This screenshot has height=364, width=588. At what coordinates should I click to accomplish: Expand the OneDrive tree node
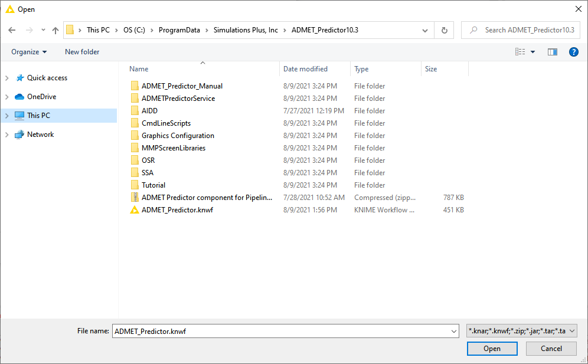point(6,97)
